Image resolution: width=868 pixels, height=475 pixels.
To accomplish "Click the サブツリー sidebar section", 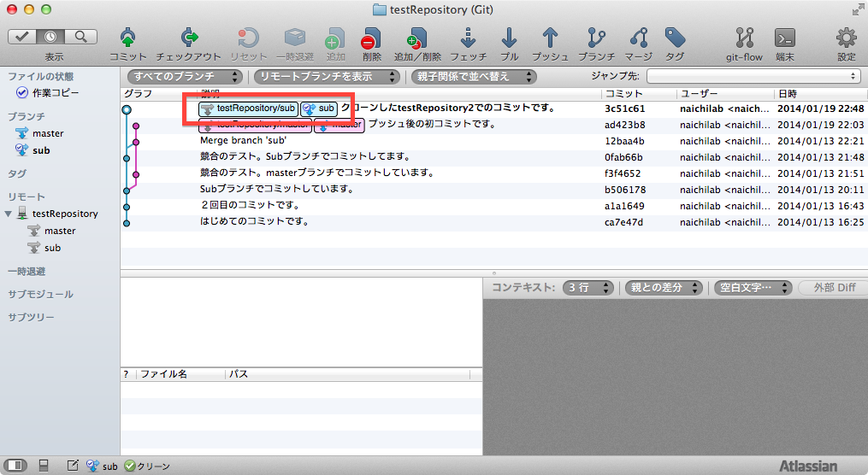I will coord(31,318).
